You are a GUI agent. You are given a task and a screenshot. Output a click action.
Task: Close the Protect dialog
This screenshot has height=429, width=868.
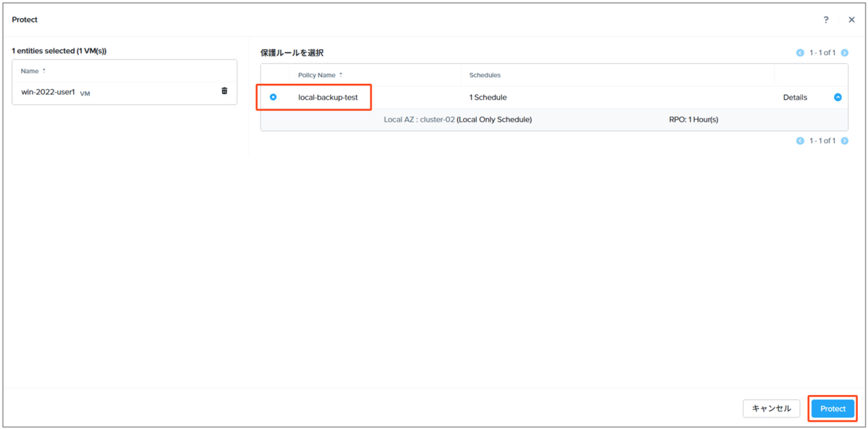point(851,20)
